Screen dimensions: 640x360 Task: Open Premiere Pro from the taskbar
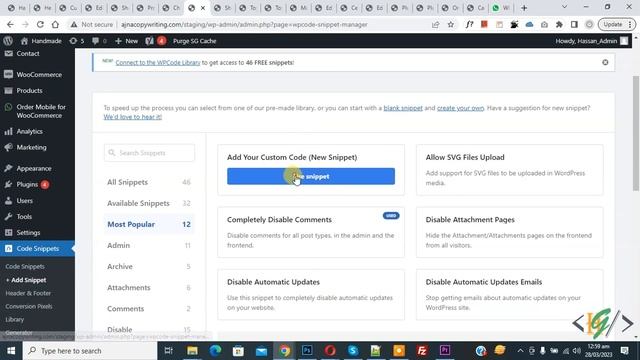445,351
